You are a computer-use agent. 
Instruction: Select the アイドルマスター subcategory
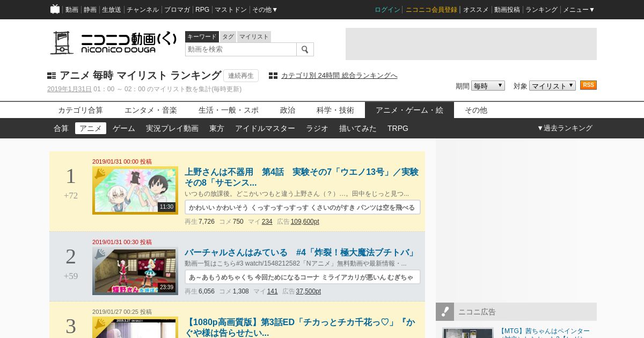(265, 128)
